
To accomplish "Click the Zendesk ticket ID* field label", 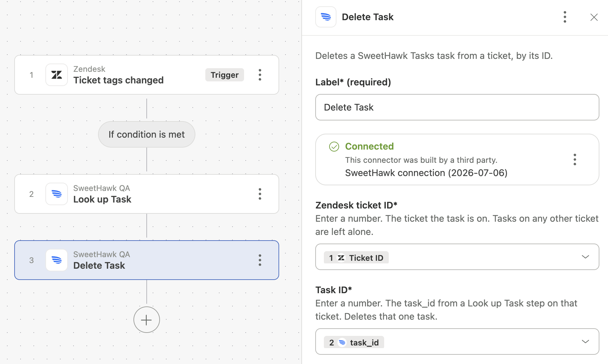I will coord(356,205).
